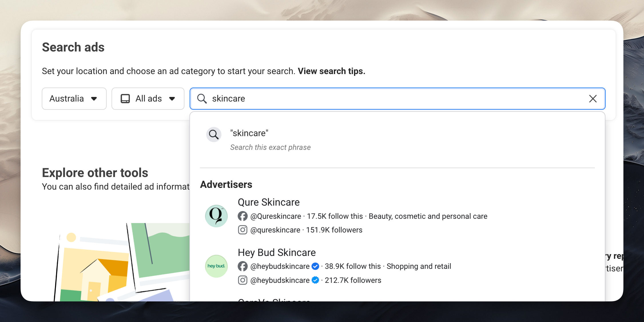Click the Qure Skincare logo thumbnail
This screenshot has height=322, width=644.
point(216,216)
